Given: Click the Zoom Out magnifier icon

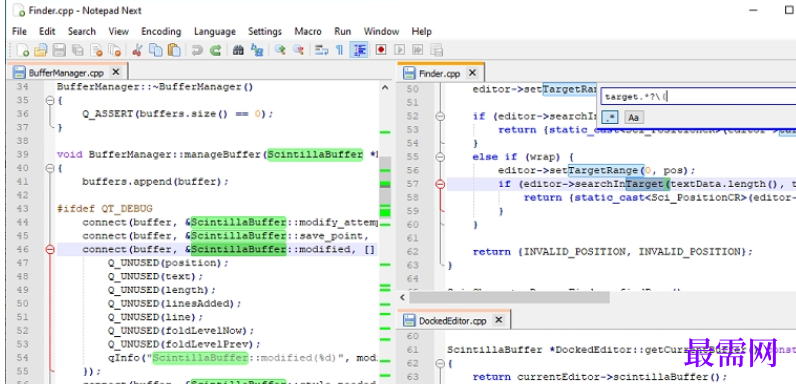Looking at the screenshot, I should point(298,50).
